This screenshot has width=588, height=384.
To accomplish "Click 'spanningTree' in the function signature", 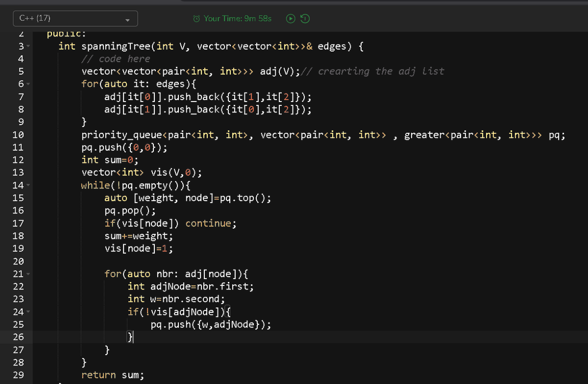I will pos(116,47).
